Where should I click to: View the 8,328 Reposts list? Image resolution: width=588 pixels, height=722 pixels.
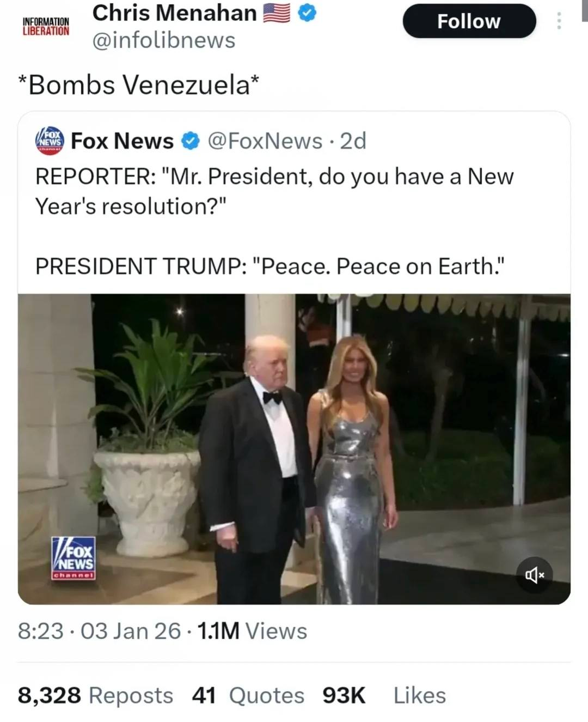95,695
